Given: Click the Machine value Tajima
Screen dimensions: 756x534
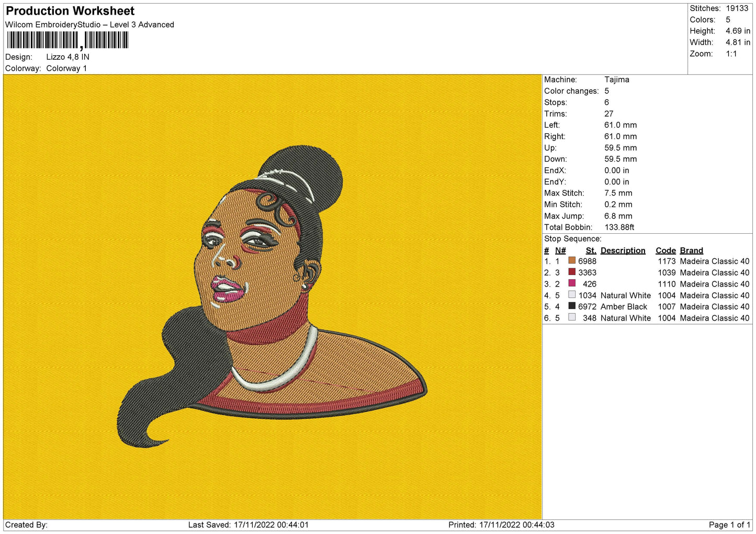Looking at the screenshot, I should (617, 79).
